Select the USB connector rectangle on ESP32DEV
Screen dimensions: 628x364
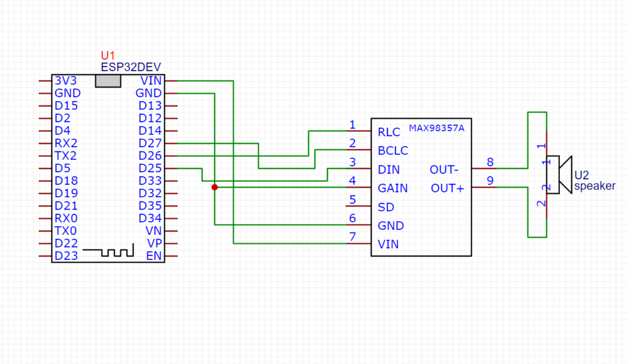(108, 81)
